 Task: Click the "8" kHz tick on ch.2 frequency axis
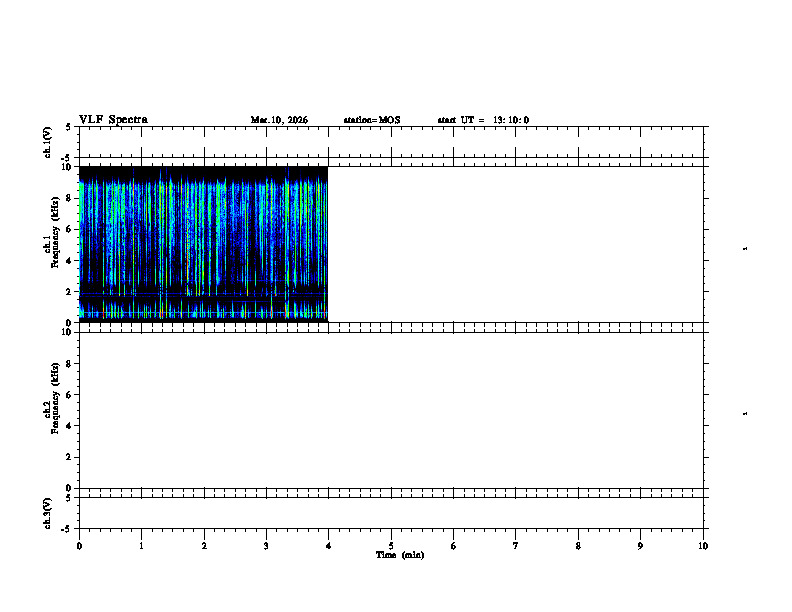[69, 364]
